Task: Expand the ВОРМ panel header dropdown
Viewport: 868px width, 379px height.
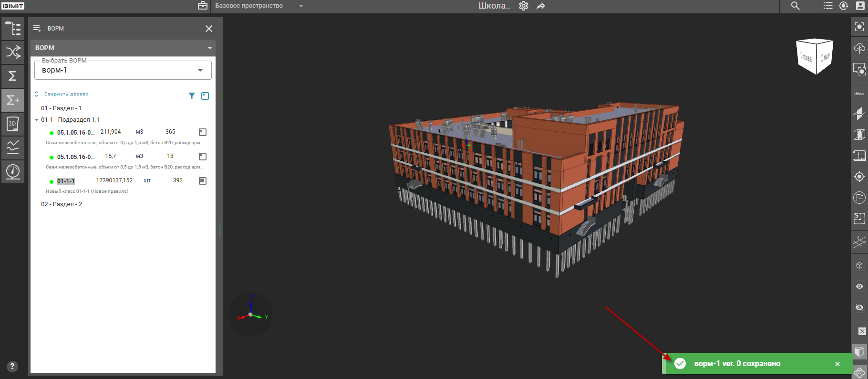Action: (x=209, y=48)
